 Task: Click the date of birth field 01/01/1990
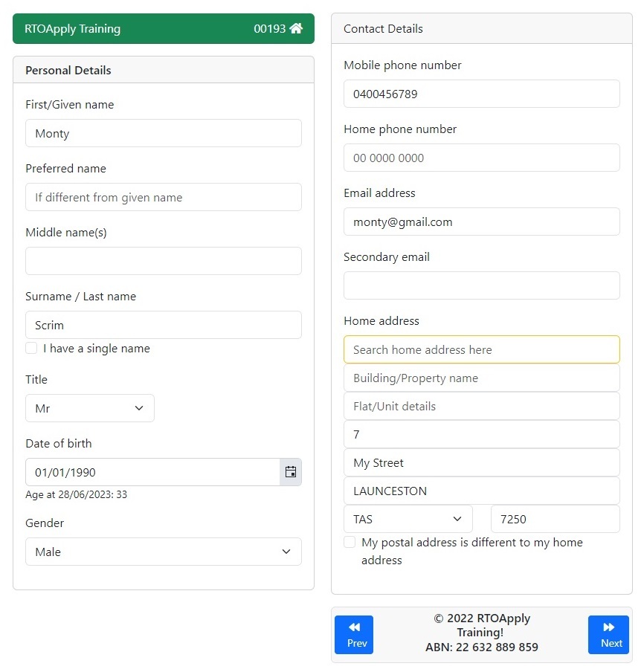click(152, 472)
